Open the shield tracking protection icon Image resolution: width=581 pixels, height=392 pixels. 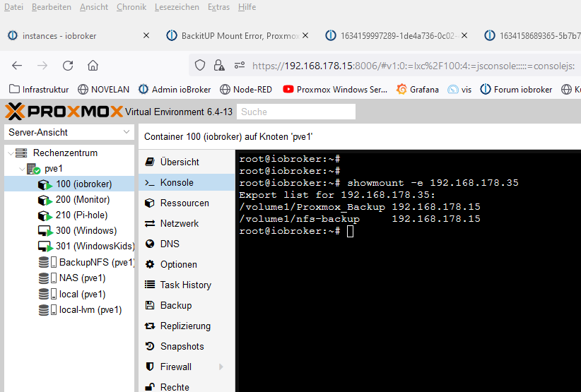[200, 66]
